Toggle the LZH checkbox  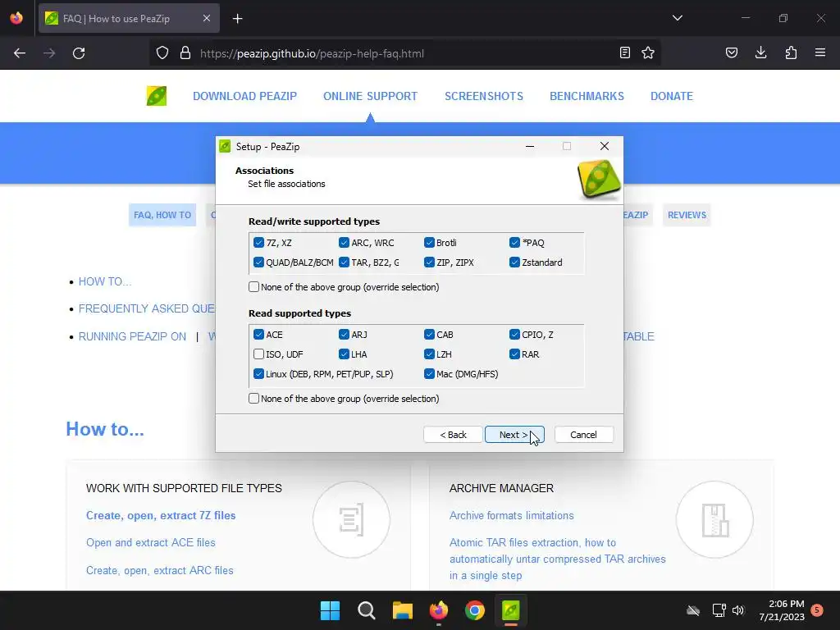429,354
